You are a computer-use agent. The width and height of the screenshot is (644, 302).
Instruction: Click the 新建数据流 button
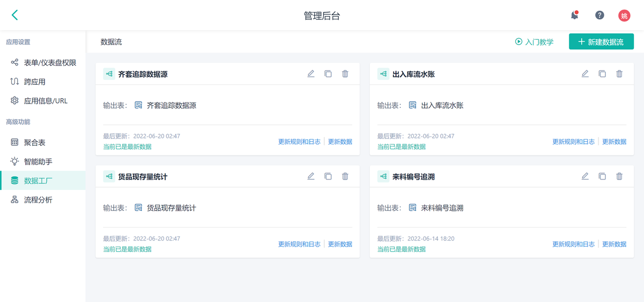pos(601,42)
